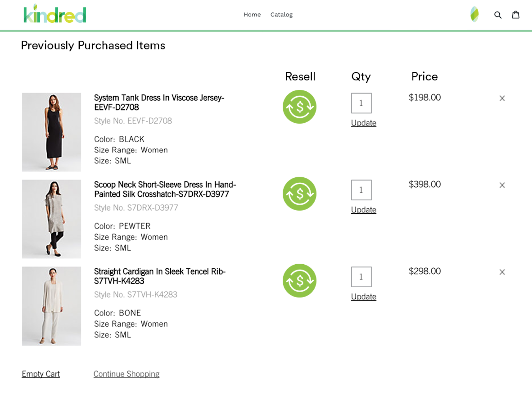Viewport: 532px width, 403px height.
Task: Go to the Home menu item
Action: (252, 15)
